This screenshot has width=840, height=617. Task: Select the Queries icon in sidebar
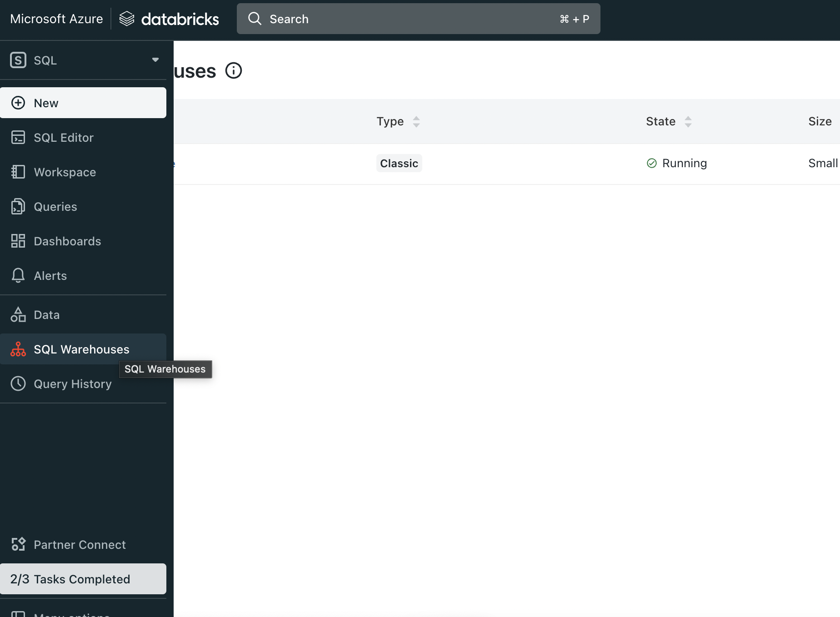[18, 206]
